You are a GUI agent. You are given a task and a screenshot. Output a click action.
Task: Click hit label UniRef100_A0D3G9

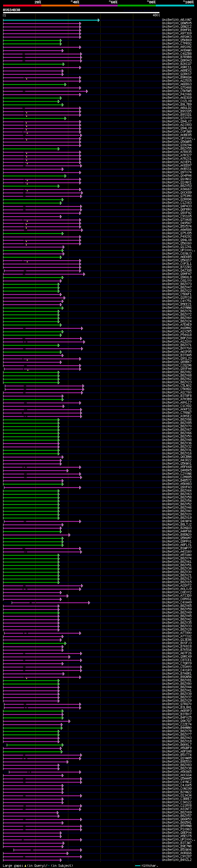pyautogui.click(x=177, y=98)
